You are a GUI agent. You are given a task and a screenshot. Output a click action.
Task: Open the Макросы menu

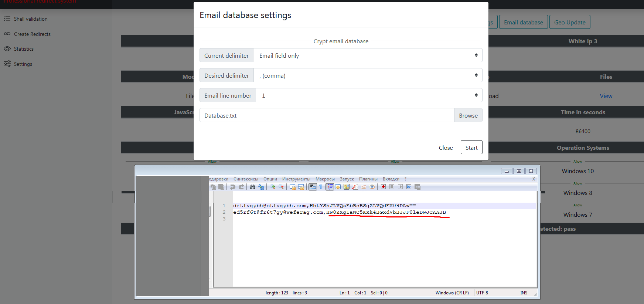point(325,179)
